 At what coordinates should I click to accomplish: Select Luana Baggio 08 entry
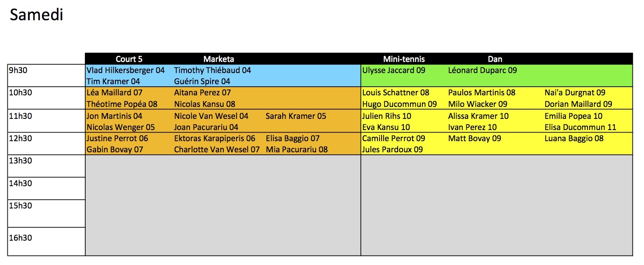click(574, 138)
